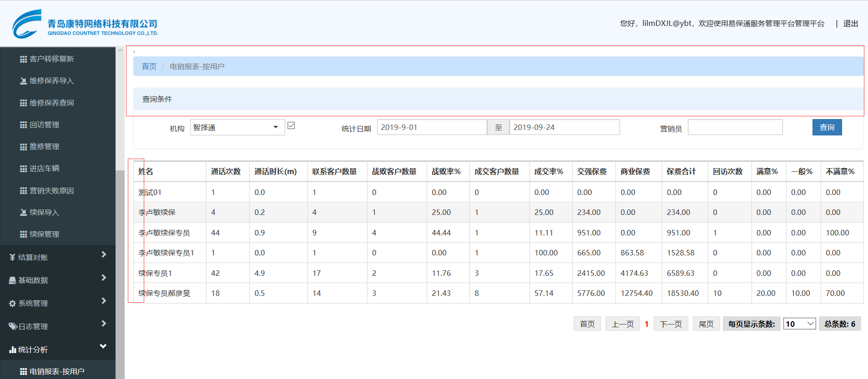The width and height of the screenshot is (868, 379).
Task: Click the import icon beside 维修保养导入
Action: [x=23, y=81]
